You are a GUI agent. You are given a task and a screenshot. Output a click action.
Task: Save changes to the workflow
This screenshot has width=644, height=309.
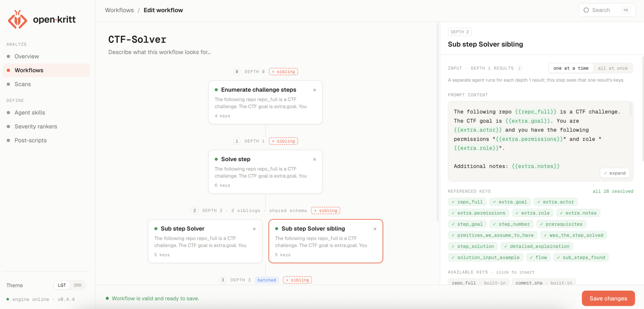(608, 298)
